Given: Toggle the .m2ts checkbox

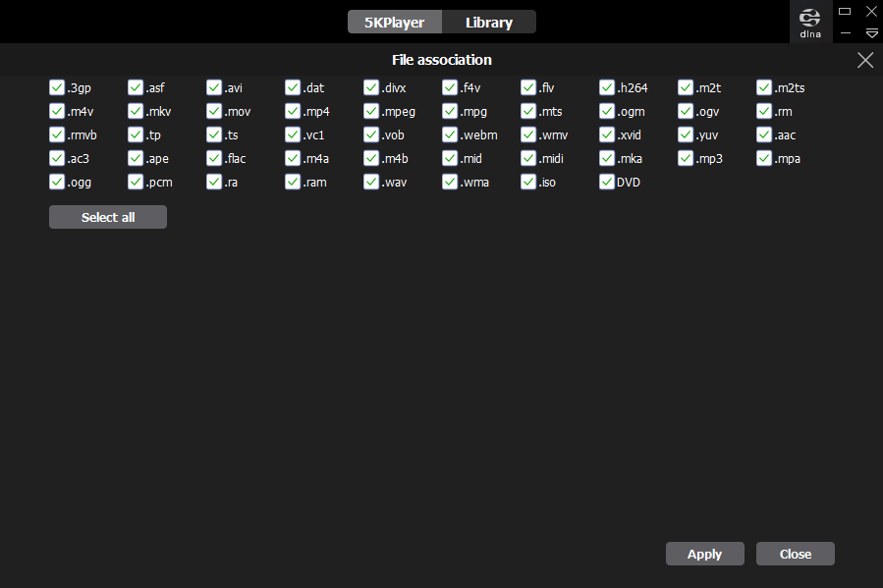Looking at the screenshot, I should click(763, 87).
